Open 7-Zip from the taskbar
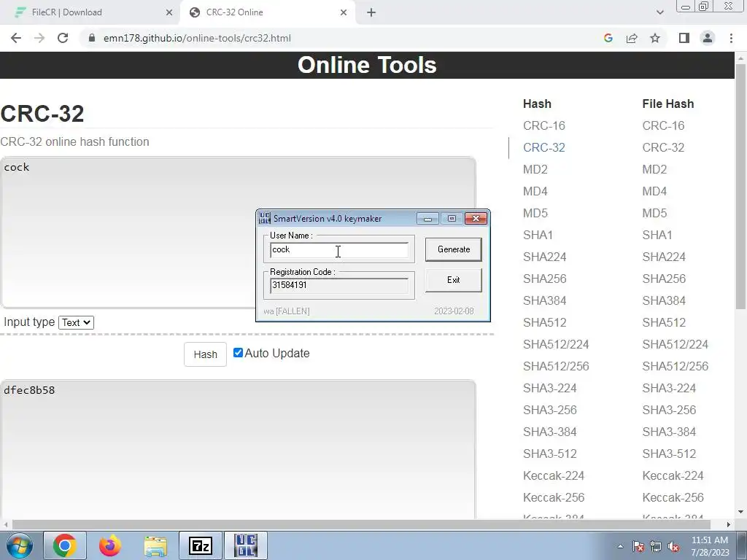 [x=200, y=545]
